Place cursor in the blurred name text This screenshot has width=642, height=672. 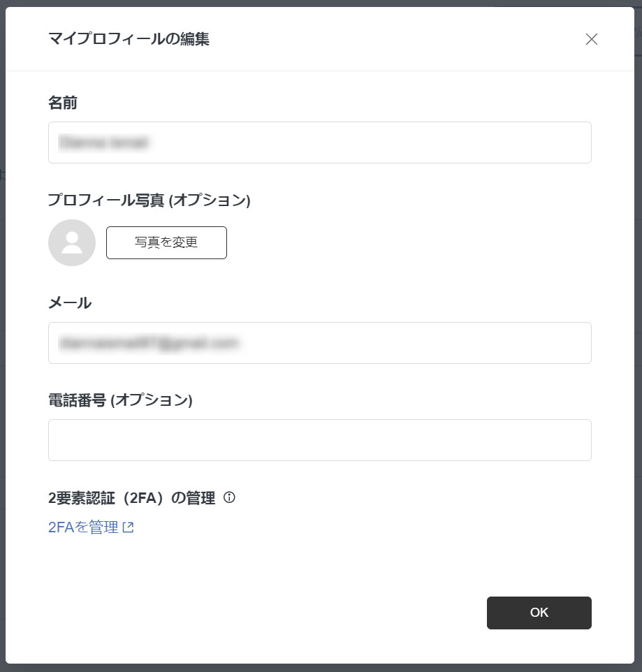point(103,143)
